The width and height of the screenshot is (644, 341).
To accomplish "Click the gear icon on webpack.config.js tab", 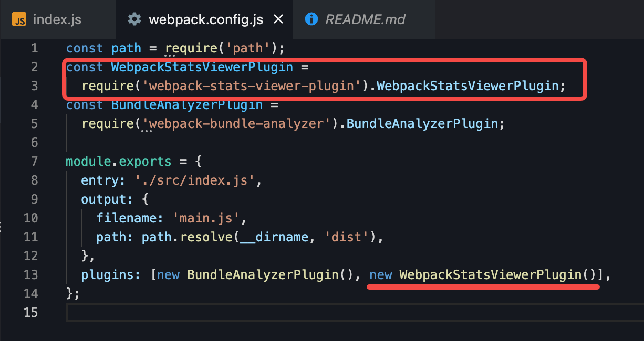I will tap(134, 19).
